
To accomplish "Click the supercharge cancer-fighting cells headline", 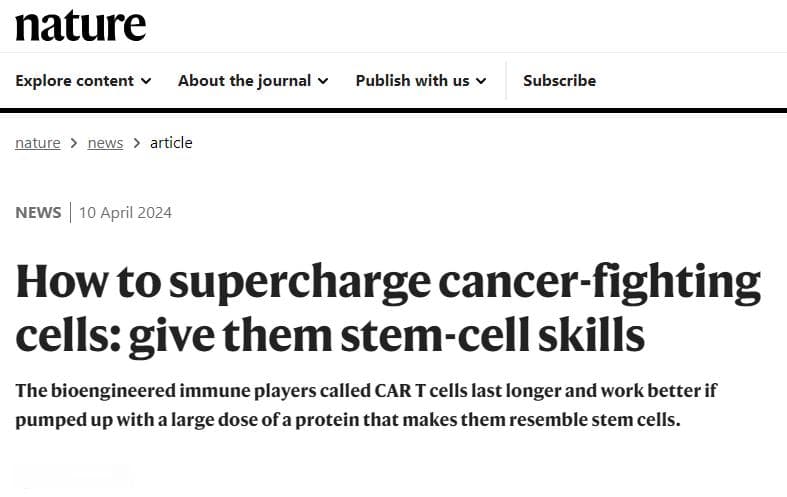I will click(388, 309).
